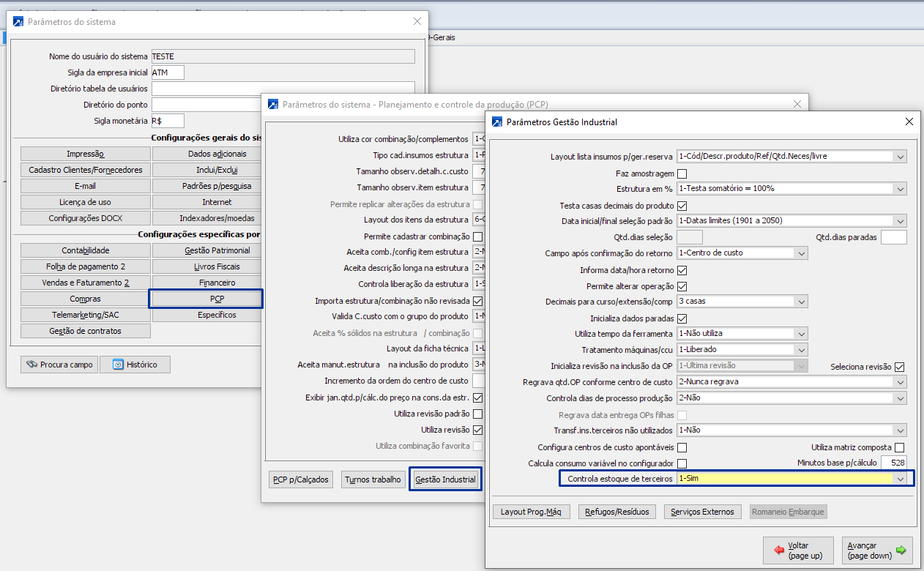This screenshot has height=571, width=924.
Task: Click the Minutos base p/cálculo field
Action: pyautogui.click(x=893, y=463)
